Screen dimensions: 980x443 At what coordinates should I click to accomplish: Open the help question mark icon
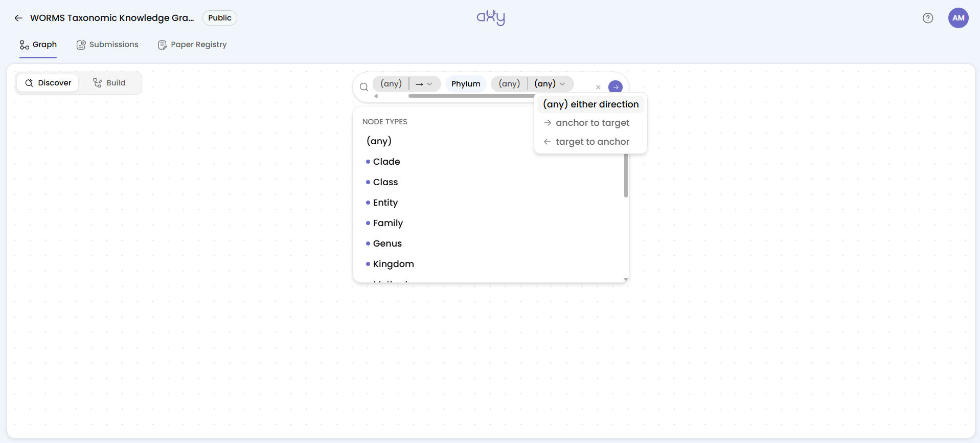coord(928,18)
